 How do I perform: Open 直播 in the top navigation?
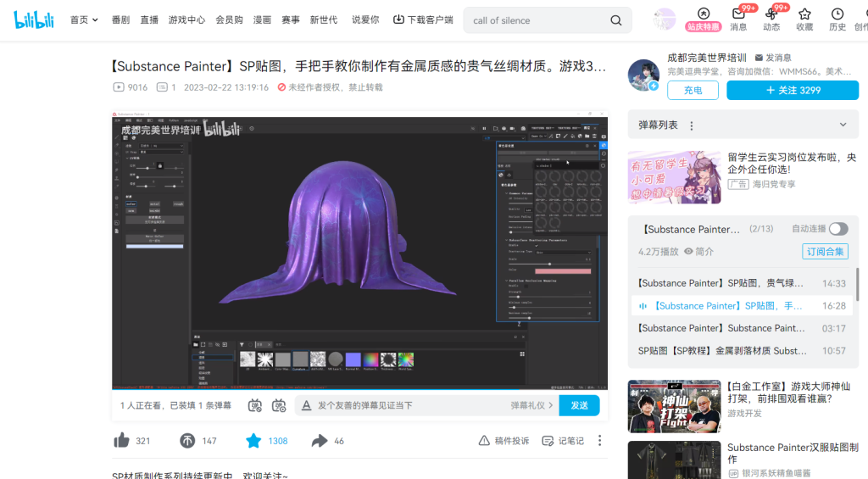[x=149, y=20]
